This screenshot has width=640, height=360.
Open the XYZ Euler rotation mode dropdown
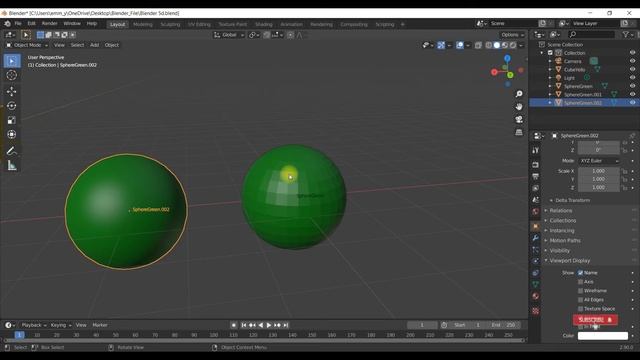pyautogui.click(x=599, y=161)
